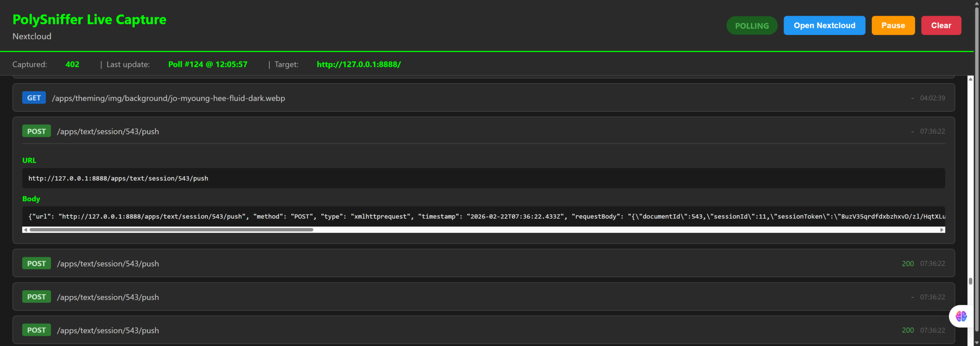Image resolution: width=980 pixels, height=346 pixels.
Task: Clear all captured requests
Action: point(941,25)
